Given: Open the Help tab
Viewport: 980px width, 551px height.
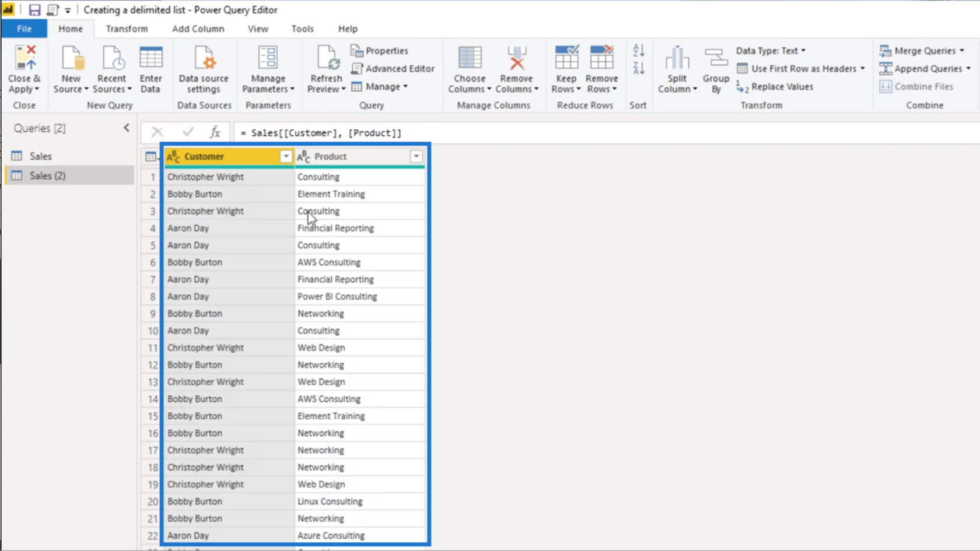Looking at the screenshot, I should [348, 29].
